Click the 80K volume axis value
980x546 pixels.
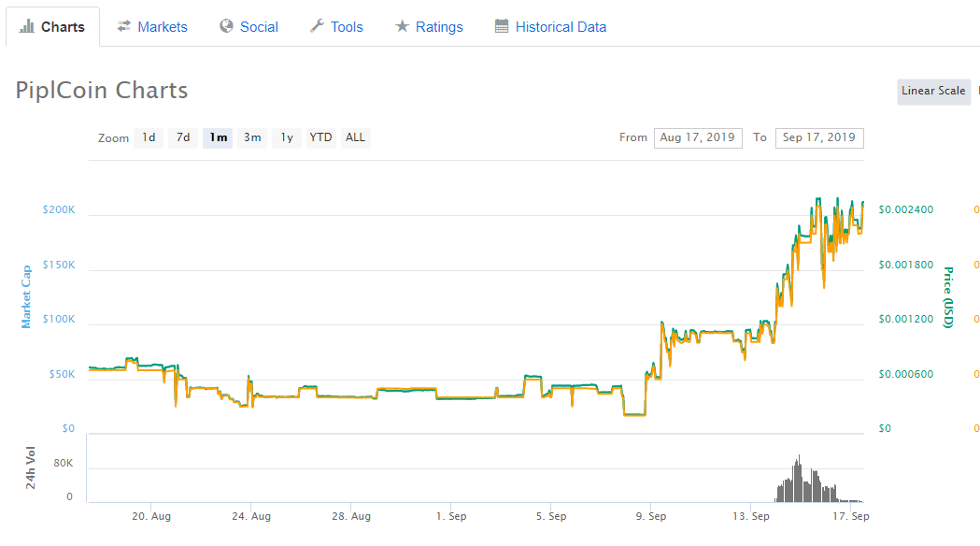tap(64, 464)
